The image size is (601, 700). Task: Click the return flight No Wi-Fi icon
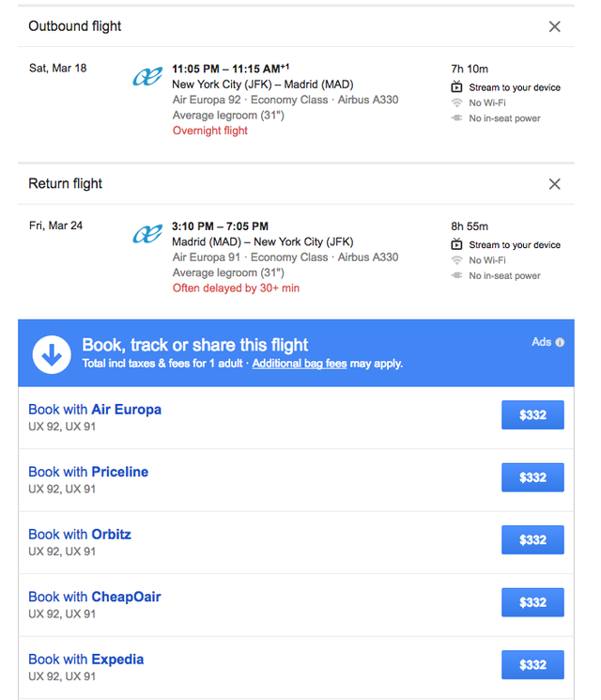point(457,260)
